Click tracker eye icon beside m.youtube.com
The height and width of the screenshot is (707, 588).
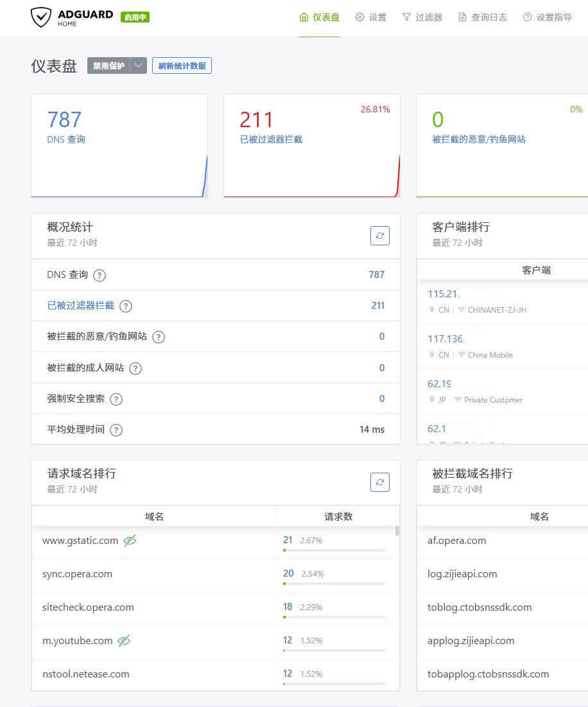coord(124,640)
